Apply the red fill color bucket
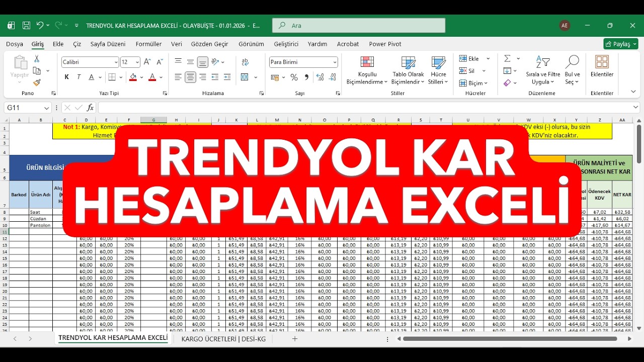 (x=133, y=77)
